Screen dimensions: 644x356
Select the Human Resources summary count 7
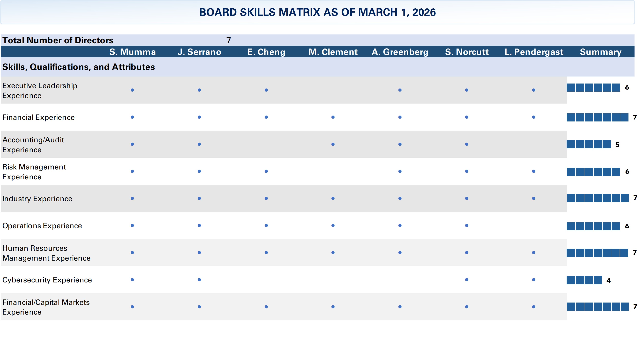pos(635,253)
